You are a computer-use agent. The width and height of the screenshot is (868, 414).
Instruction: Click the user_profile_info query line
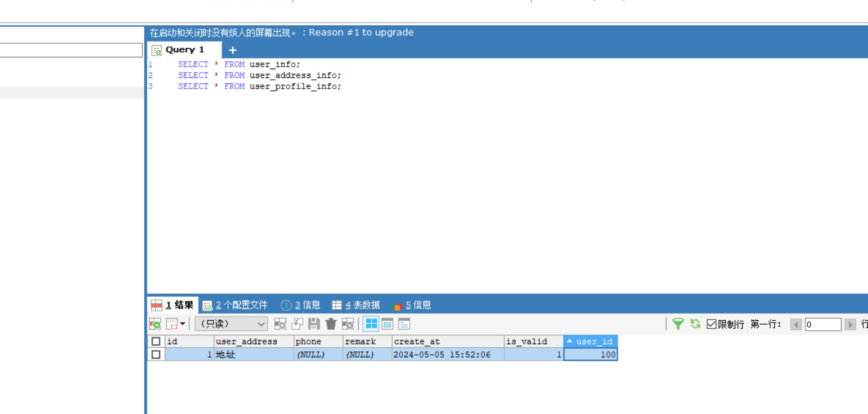(x=260, y=86)
